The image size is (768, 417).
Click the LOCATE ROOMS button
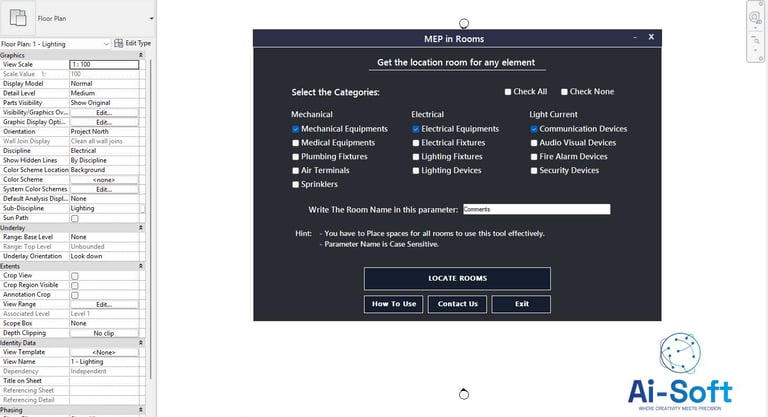(x=457, y=278)
